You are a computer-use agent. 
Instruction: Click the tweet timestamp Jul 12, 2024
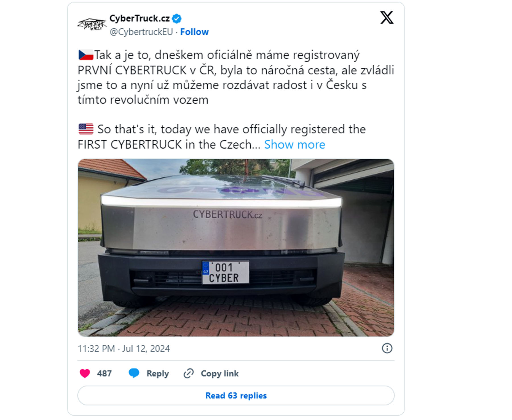(124, 349)
